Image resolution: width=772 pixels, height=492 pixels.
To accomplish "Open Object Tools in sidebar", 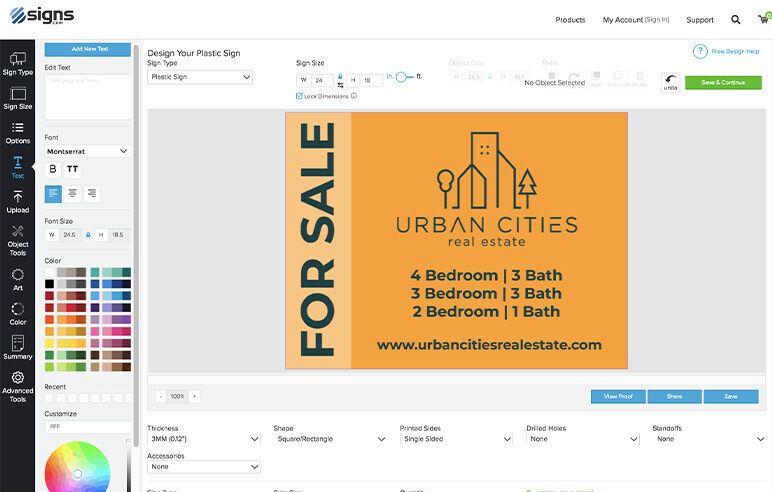I will point(18,240).
